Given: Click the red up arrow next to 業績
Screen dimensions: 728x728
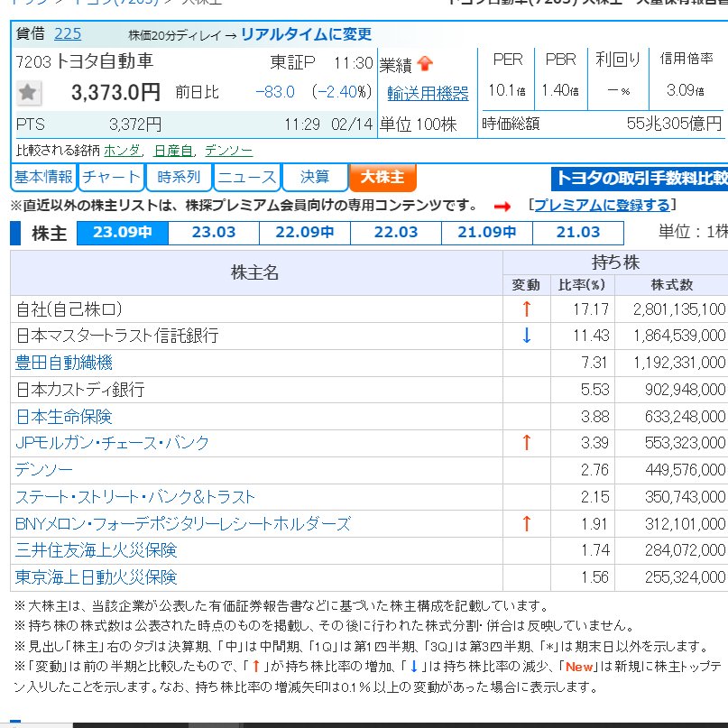Looking at the screenshot, I should [x=425, y=64].
